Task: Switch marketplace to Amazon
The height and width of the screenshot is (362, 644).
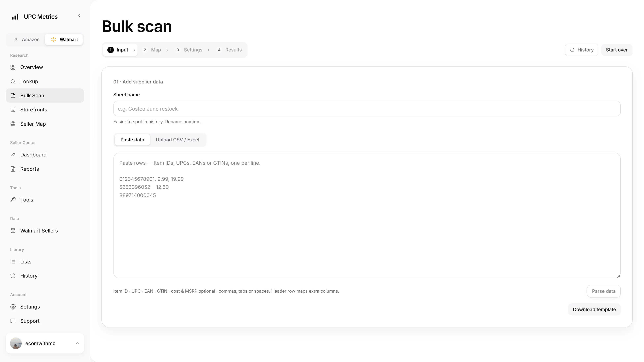Action: click(27, 39)
